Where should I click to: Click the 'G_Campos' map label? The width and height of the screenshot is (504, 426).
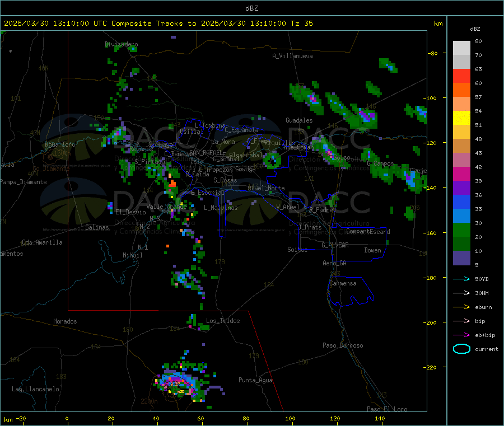[x=380, y=163]
